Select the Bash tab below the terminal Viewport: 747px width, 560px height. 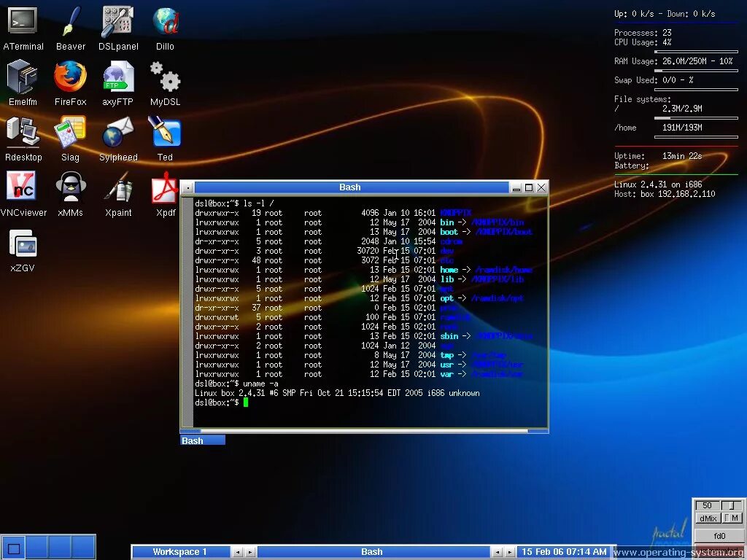[203, 440]
